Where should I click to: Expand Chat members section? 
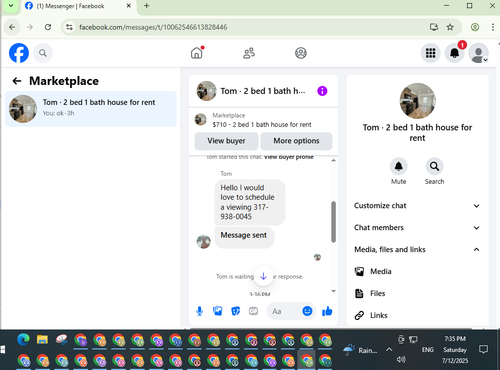pos(417,228)
